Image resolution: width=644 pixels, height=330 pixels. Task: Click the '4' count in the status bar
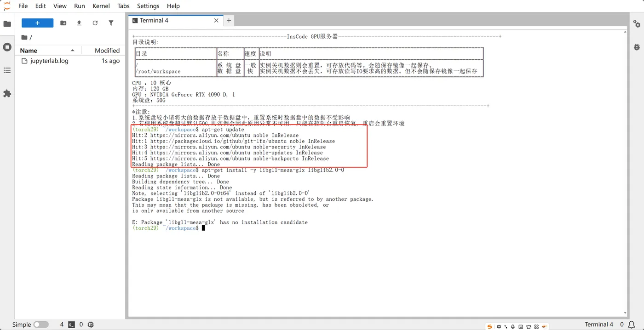click(x=62, y=324)
